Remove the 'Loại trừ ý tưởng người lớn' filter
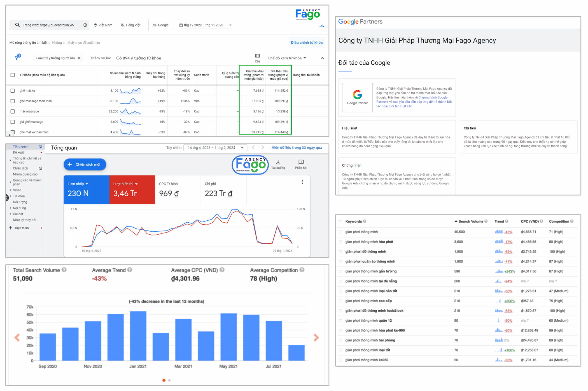The image size is (588, 391). [x=79, y=58]
